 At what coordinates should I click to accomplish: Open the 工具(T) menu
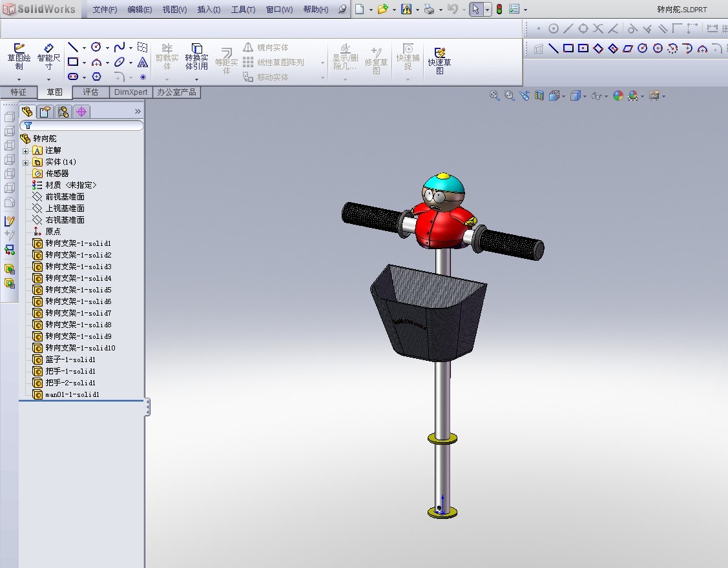click(243, 9)
